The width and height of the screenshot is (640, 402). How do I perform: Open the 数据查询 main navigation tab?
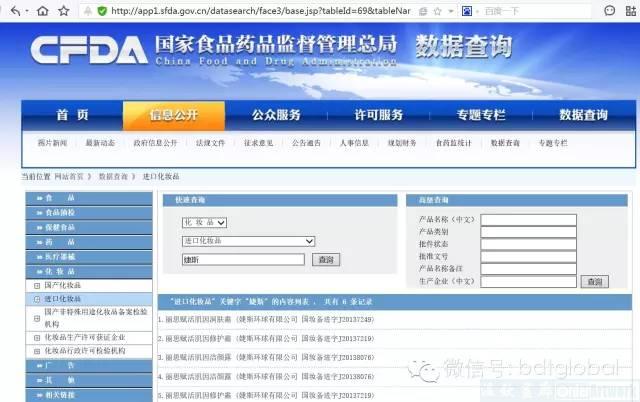tap(584, 115)
